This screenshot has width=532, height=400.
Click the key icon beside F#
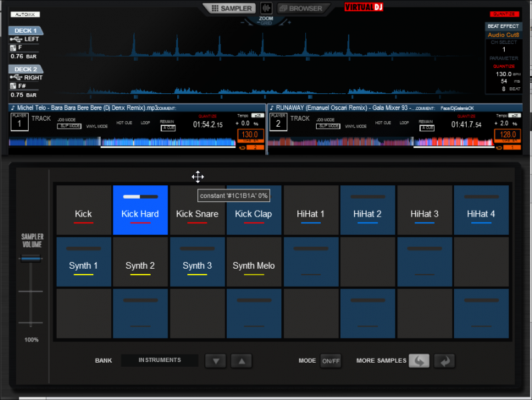click(13, 86)
